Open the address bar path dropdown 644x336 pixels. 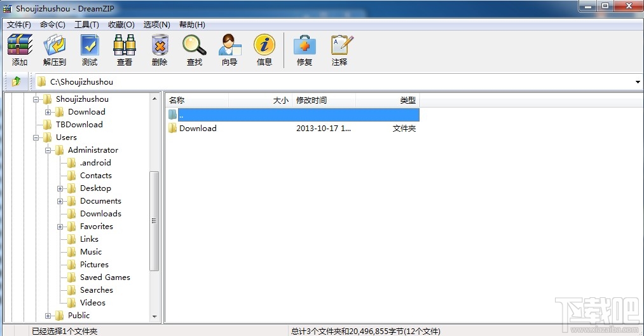point(638,82)
